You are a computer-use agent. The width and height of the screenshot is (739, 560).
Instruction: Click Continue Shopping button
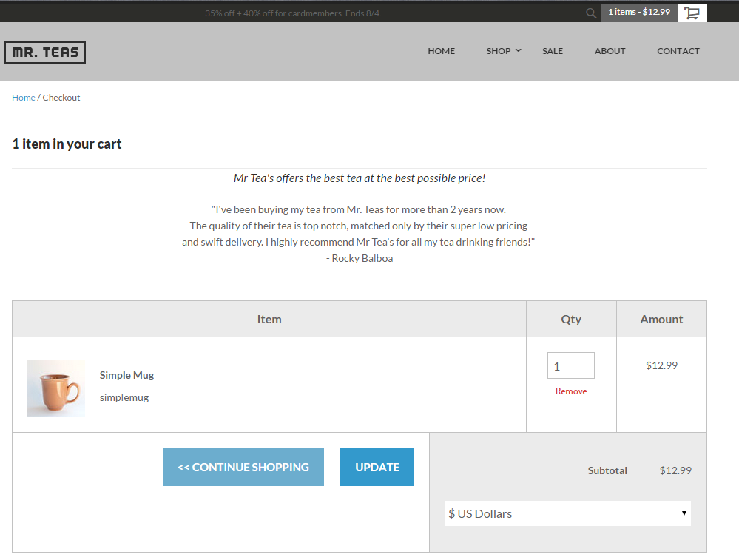[243, 467]
